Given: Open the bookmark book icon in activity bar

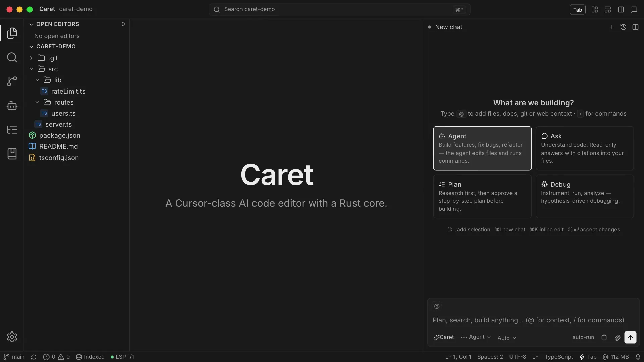Looking at the screenshot, I should point(12,154).
